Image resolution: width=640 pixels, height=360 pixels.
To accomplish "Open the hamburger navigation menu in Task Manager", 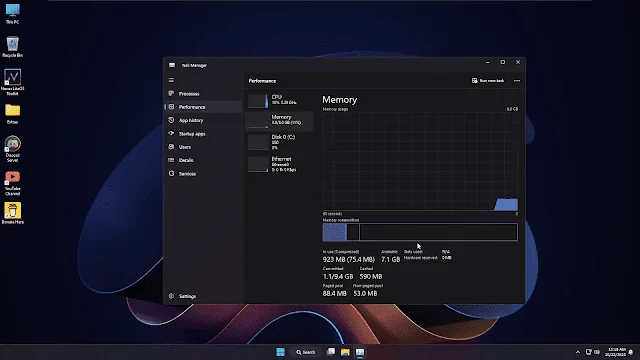I will pyautogui.click(x=171, y=80).
